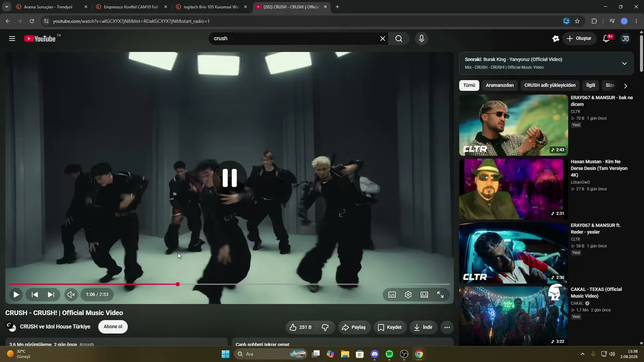The width and height of the screenshot is (644, 362).
Task: Open Discord from the taskbar
Action: pos(374,354)
